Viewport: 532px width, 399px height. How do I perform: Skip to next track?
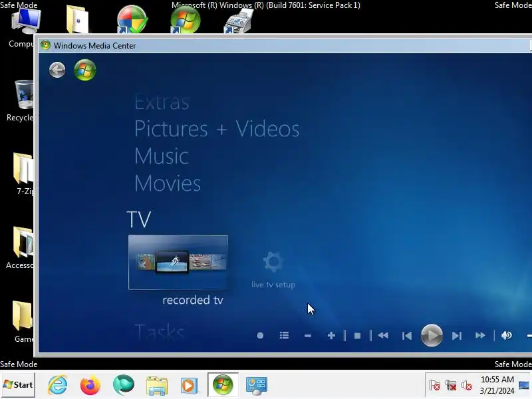(x=457, y=336)
